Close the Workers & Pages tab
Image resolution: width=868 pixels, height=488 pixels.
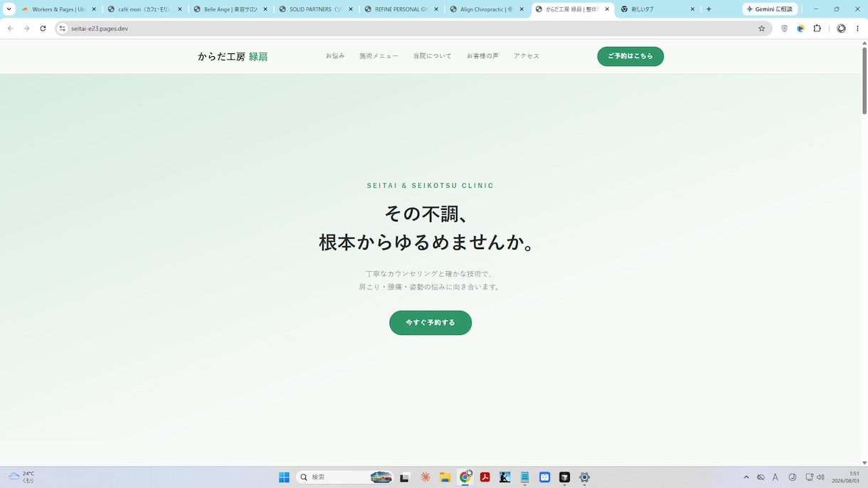coord(94,9)
